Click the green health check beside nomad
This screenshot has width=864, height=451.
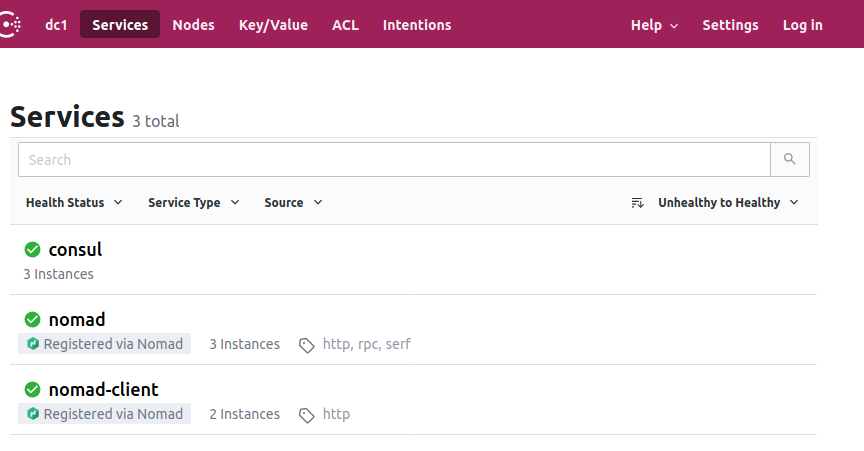[x=33, y=320]
